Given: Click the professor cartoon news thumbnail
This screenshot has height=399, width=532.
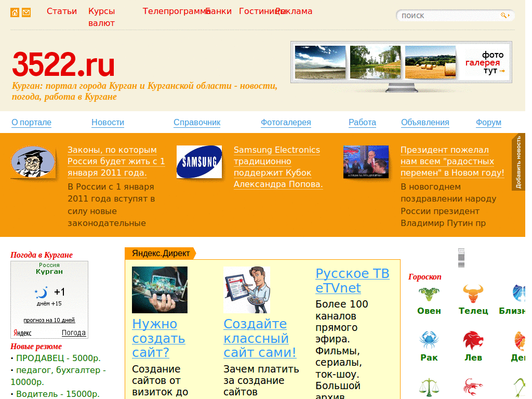Looking at the screenshot, I should (x=33, y=162).
